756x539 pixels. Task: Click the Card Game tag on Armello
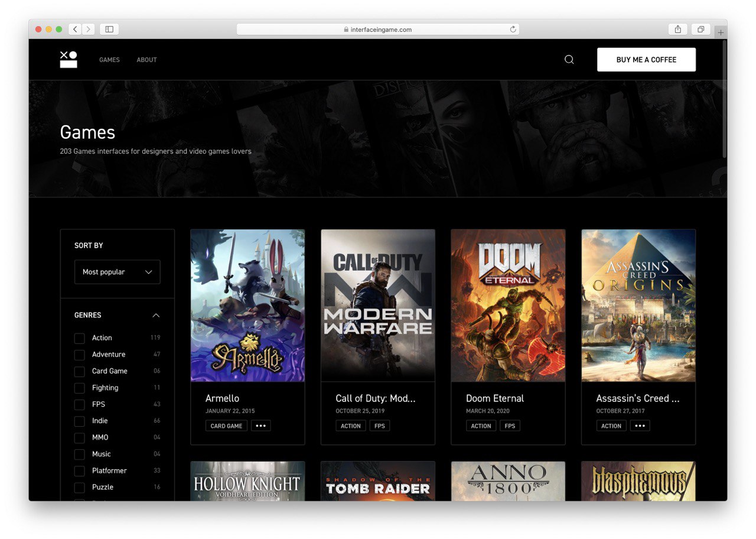(226, 426)
